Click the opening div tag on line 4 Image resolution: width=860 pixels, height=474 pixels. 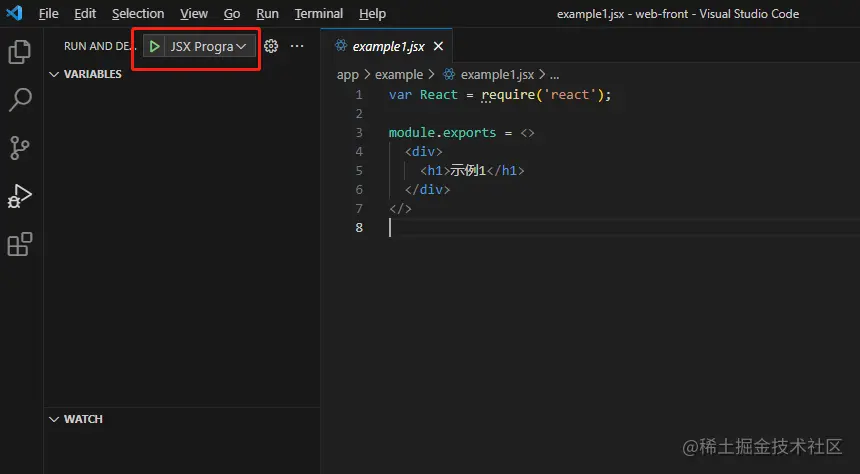click(x=423, y=151)
